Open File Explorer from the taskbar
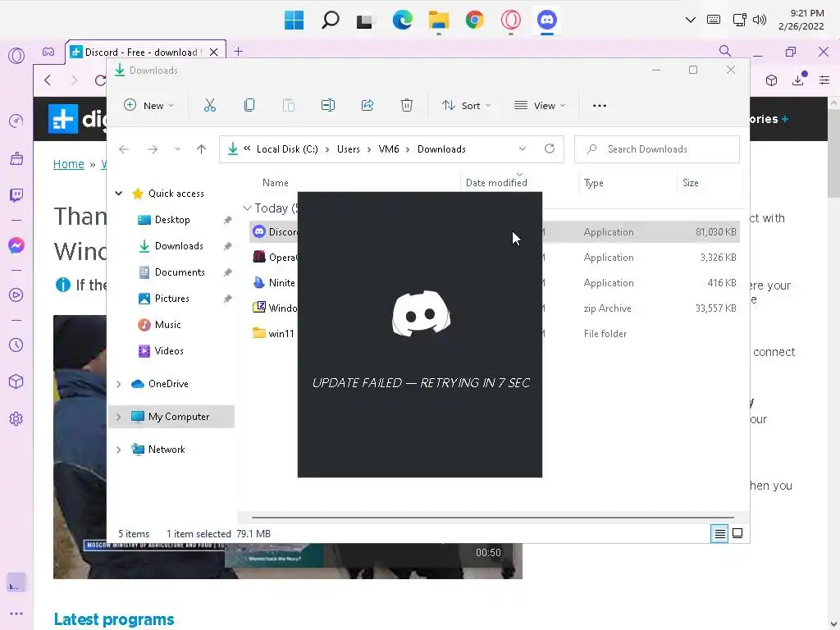The width and height of the screenshot is (840, 630). (439, 21)
